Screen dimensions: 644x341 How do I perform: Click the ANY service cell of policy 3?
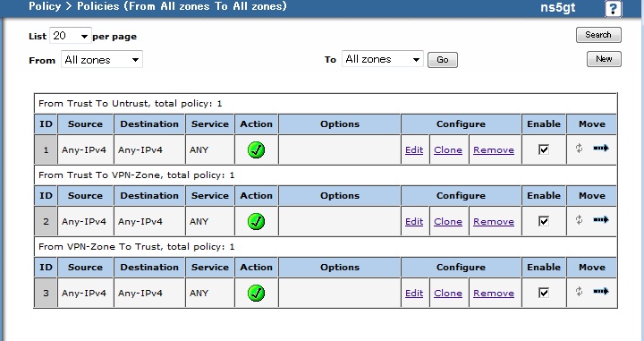point(210,293)
